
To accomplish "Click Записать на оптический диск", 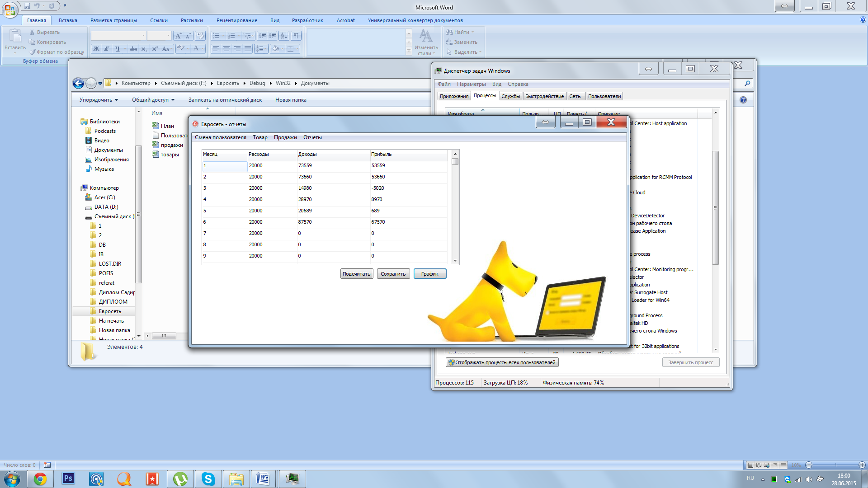I will tap(225, 100).
